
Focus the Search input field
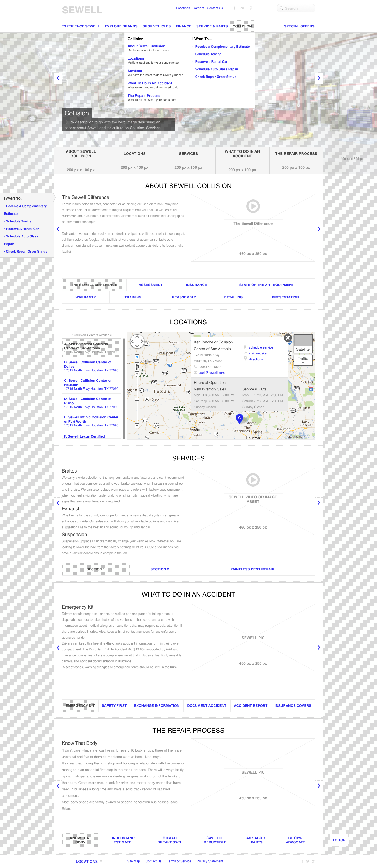point(296,8)
